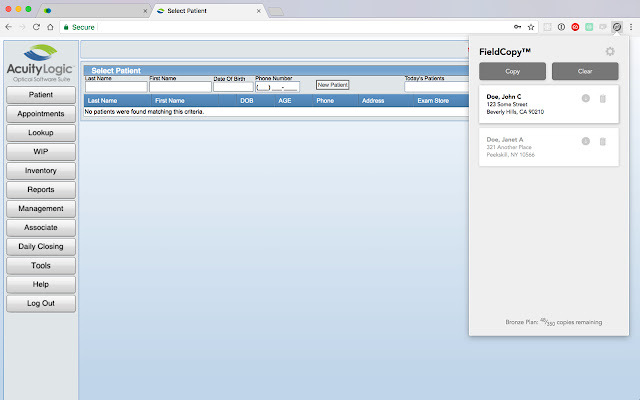Viewport: 640px width, 400px height.
Task: Bookmark this page with the star icon
Action: [x=531, y=27]
